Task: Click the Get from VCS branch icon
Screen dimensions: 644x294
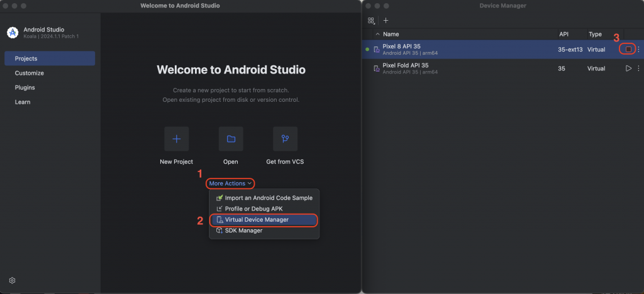Action: pos(285,139)
